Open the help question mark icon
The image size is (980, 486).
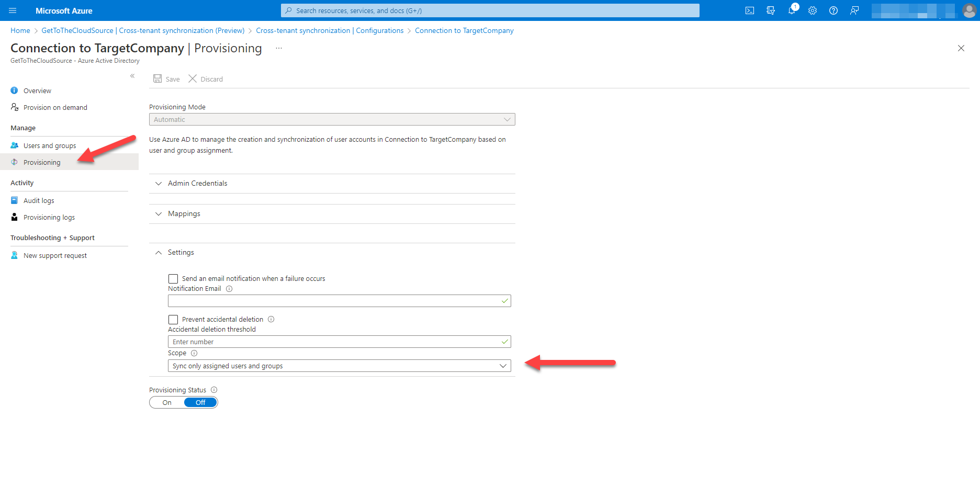coord(833,10)
